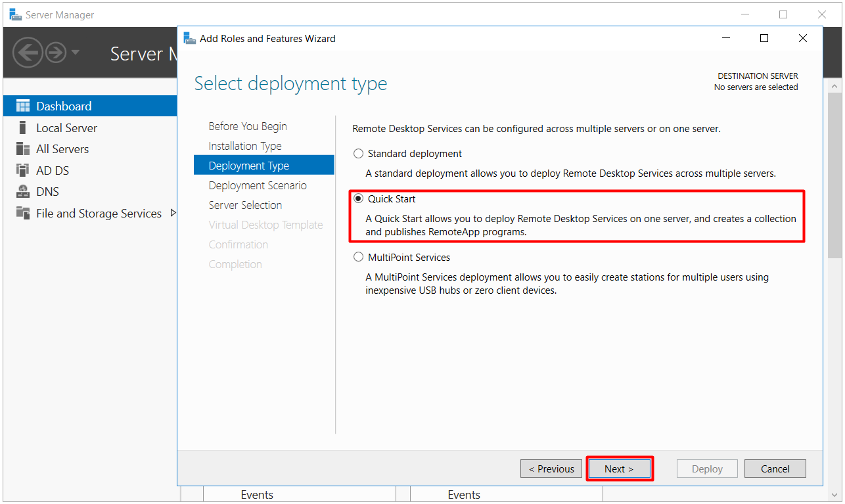Click the Next button

[x=619, y=469]
